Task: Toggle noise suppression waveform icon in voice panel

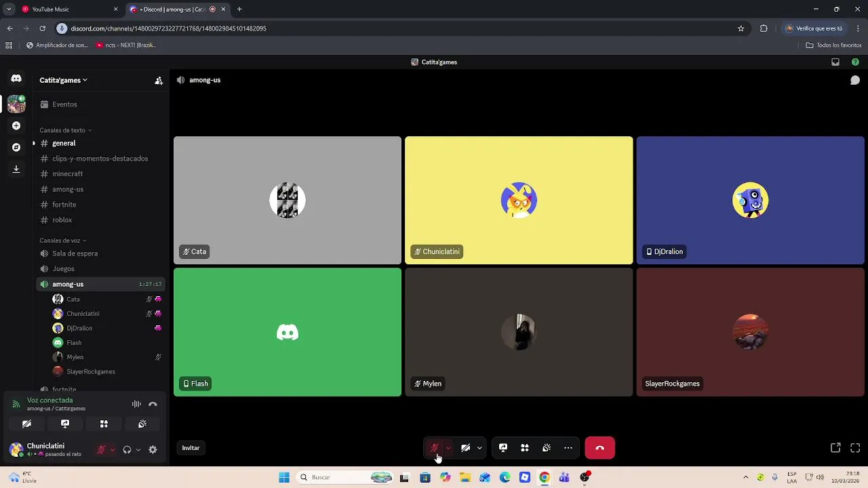Action: point(136,404)
